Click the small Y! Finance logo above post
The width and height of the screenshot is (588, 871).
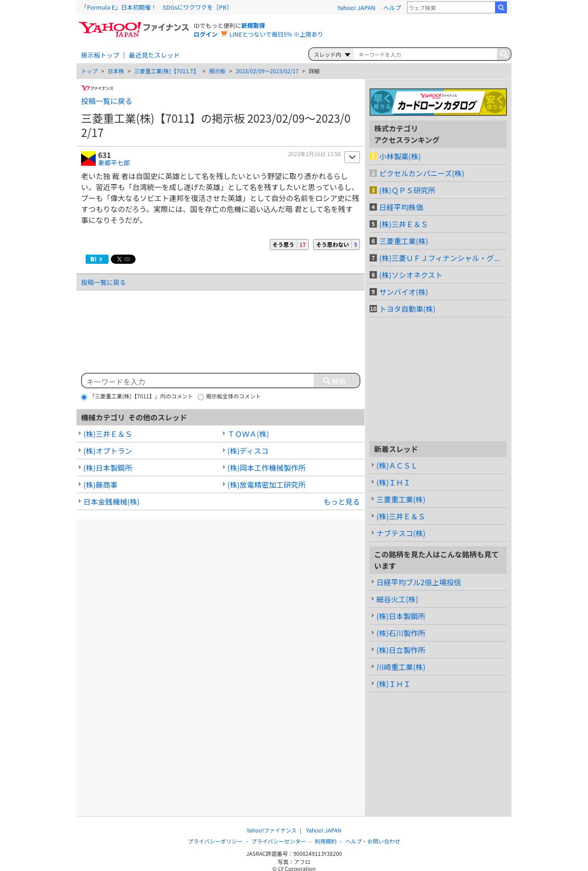tap(97, 88)
